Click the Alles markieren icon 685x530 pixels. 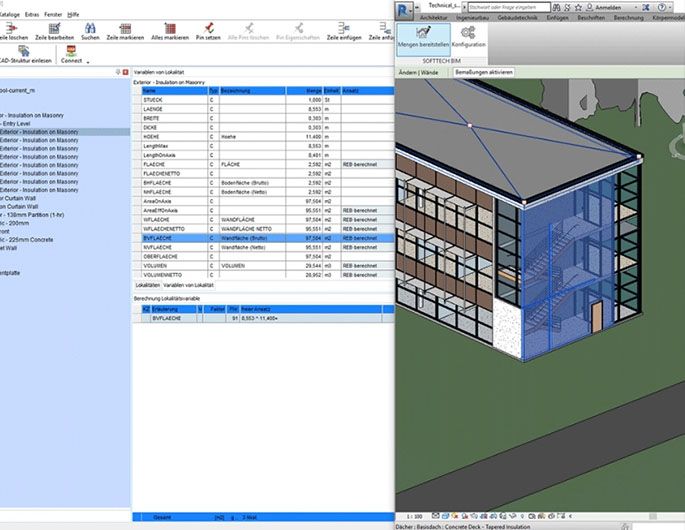tap(170, 27)
